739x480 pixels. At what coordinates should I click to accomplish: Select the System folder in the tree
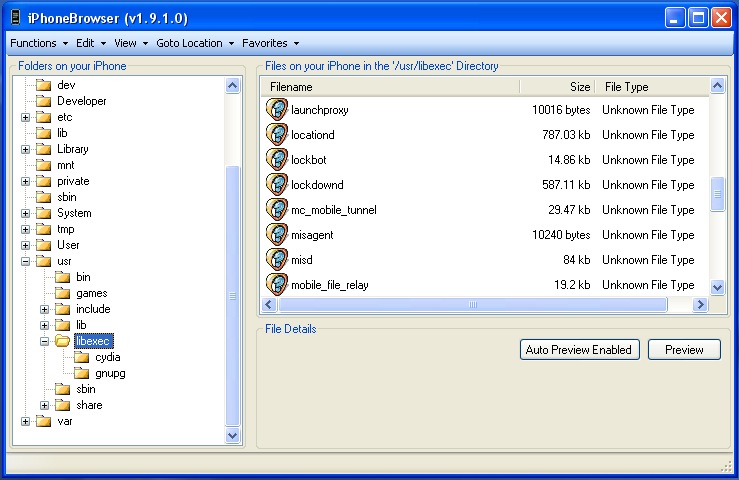[74, 213]
